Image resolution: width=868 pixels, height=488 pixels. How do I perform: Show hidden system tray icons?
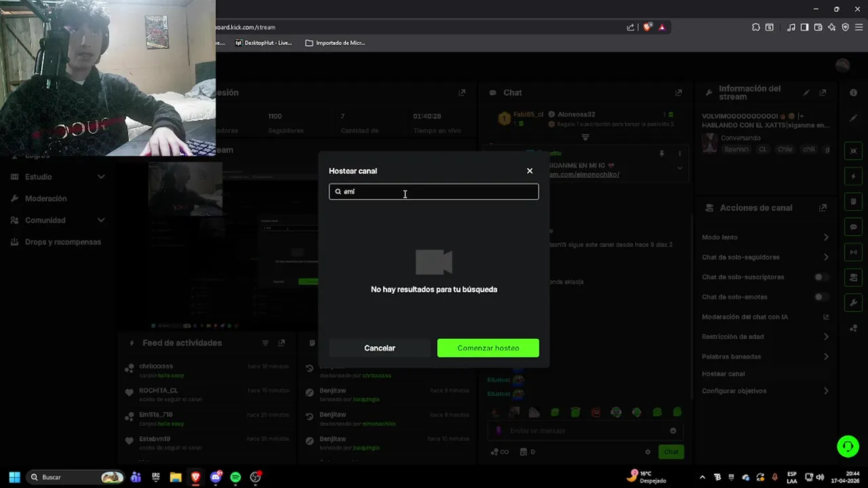pyautogui.click(x=702, y=477)
